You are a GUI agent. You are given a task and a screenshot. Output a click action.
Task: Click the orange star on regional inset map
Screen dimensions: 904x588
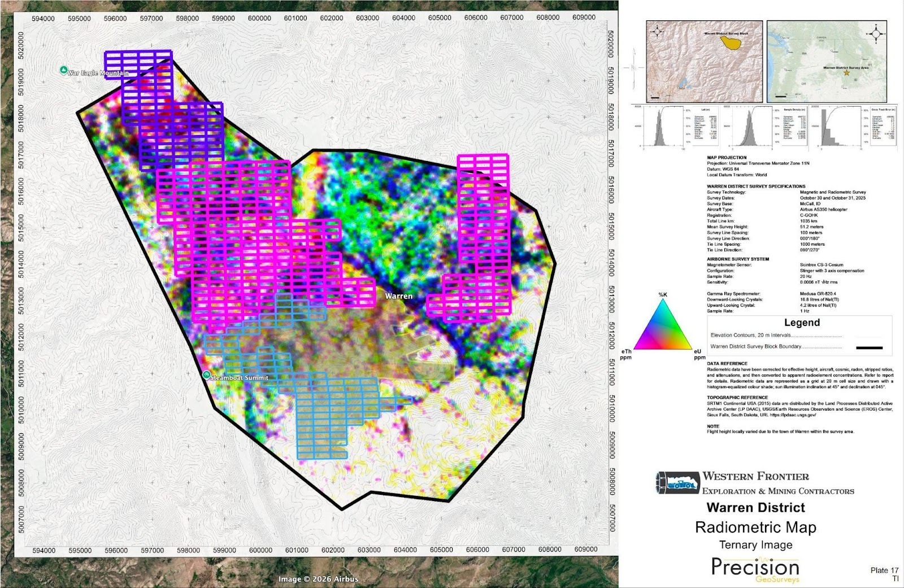(x=846, y=73)
